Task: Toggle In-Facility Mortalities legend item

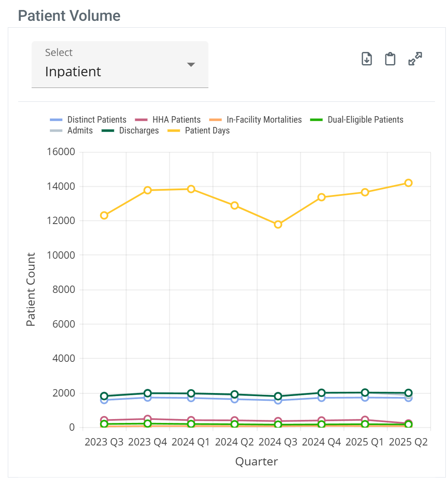Action: point(264,120)
